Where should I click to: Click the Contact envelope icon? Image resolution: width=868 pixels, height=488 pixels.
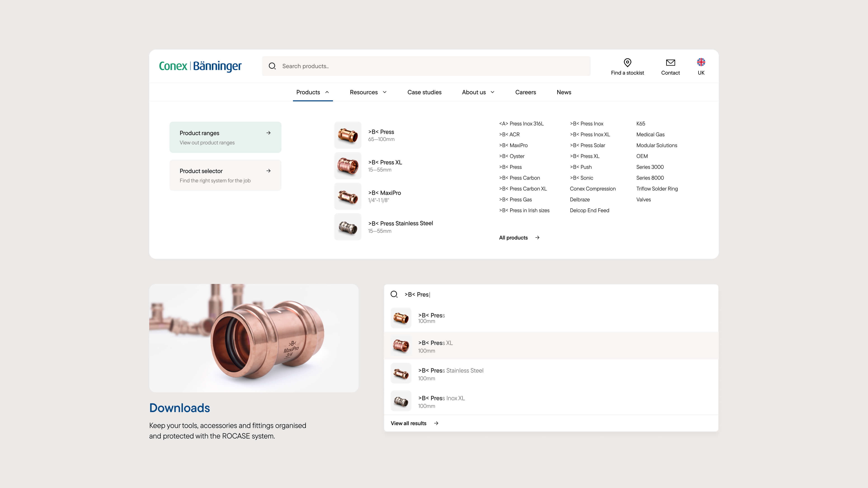670,63
